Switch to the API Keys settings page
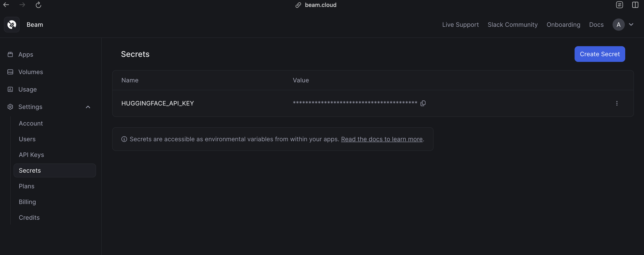Viewport: 644px width, 255px height. 31,155
